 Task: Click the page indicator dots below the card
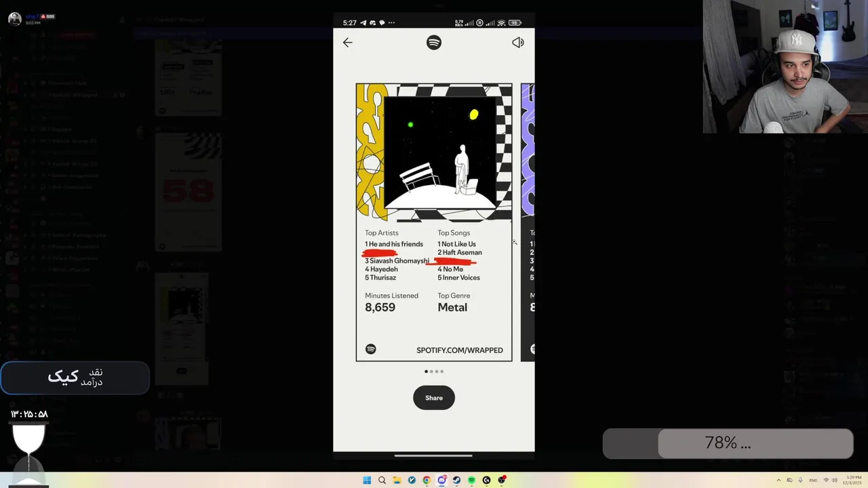pos(434,371)
